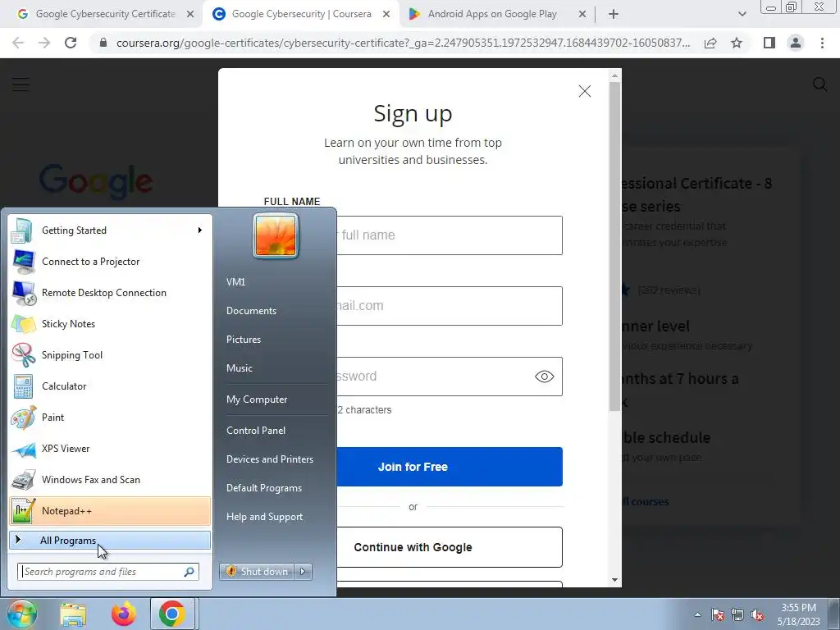840x630 pixels.
Task: Open network status tray icon
Action: click(737, 615)
